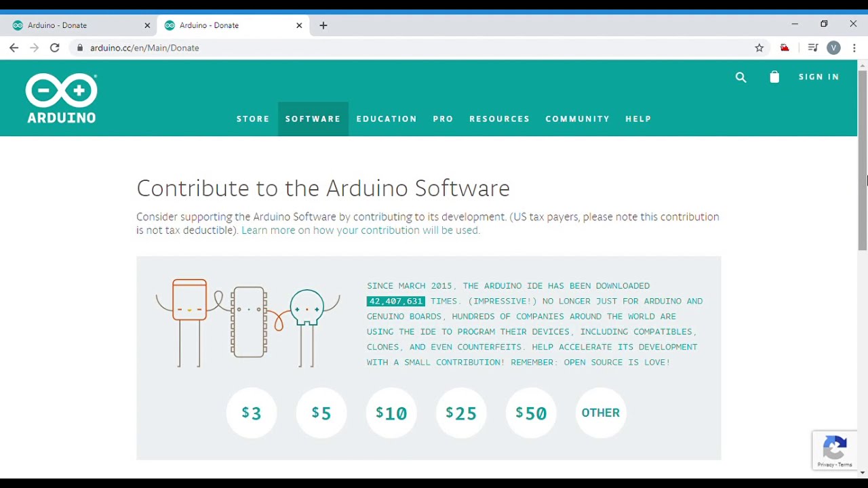Choose the $25 contribution button
This screenshot has height=488, width=868.
click(x=461, y=413)
